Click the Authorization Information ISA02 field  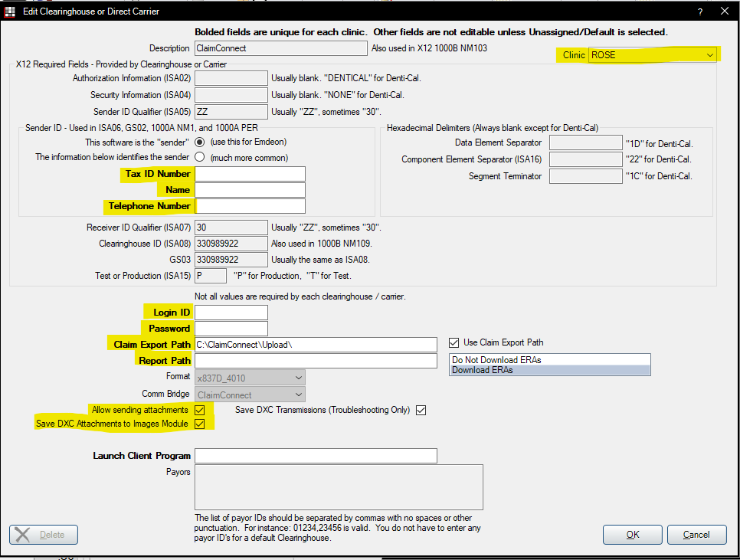(231, 78)
